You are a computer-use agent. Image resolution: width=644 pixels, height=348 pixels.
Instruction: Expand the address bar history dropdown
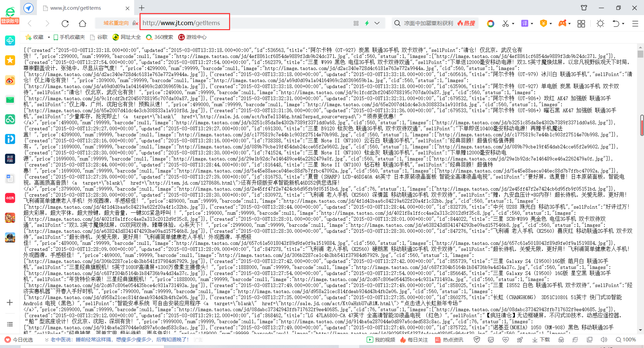pos(377,23)
